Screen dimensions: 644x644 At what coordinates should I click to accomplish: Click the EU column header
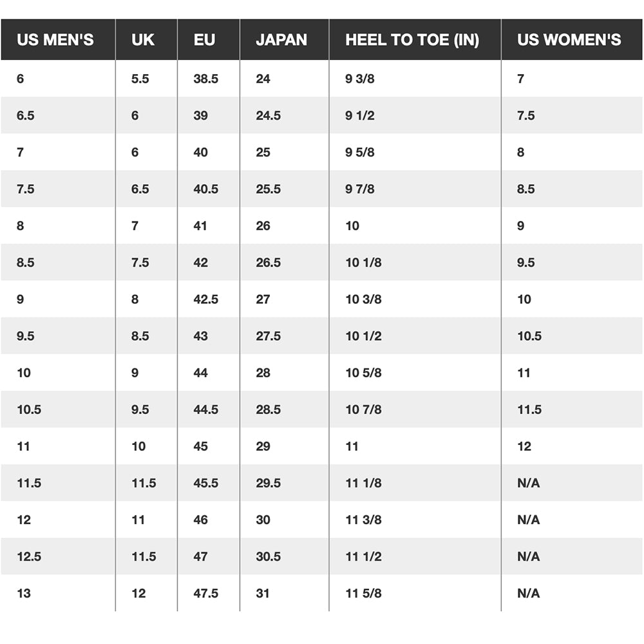coord(204,40)
